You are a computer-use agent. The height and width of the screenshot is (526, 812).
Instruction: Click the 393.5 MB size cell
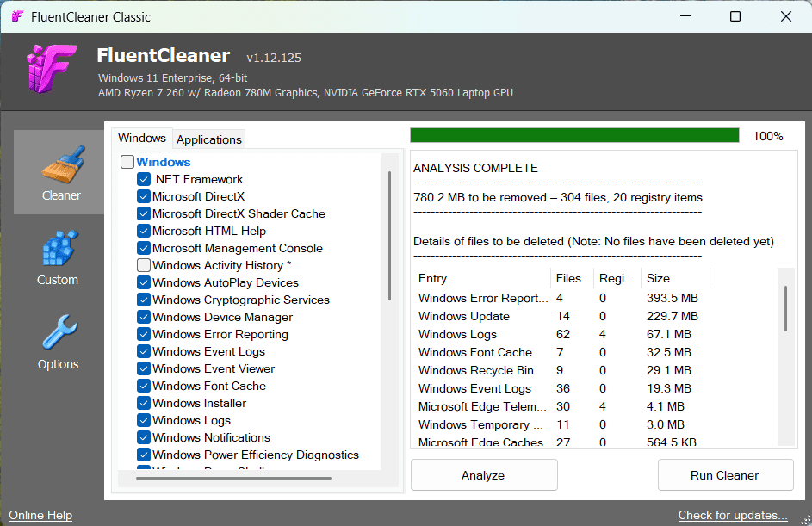pyautogui.click(x=673, y=298)
